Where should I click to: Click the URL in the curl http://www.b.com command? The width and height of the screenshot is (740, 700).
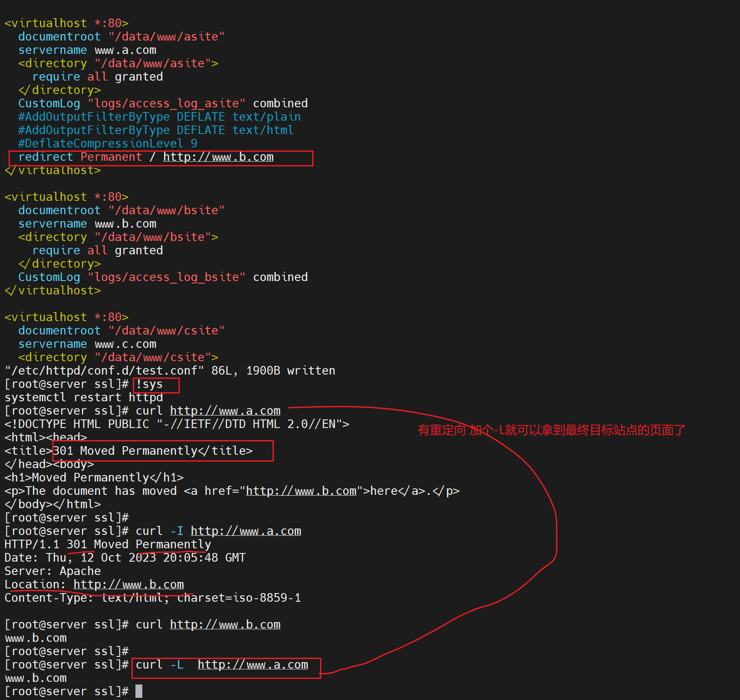[x=225, y=625]
